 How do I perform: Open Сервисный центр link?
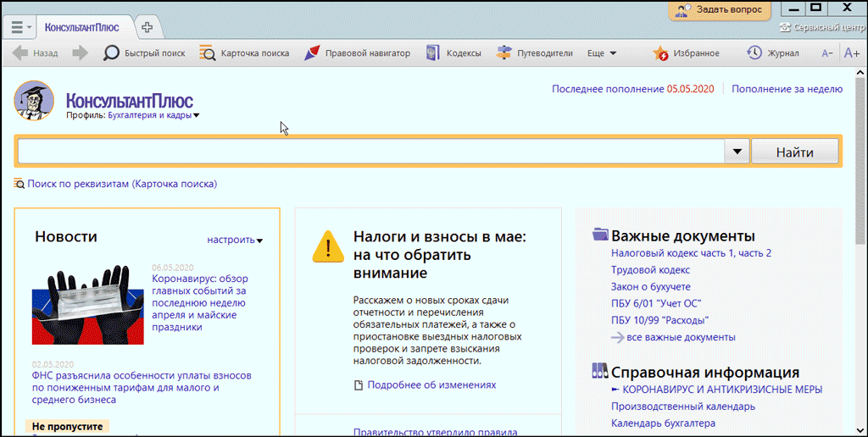point(822,26)
